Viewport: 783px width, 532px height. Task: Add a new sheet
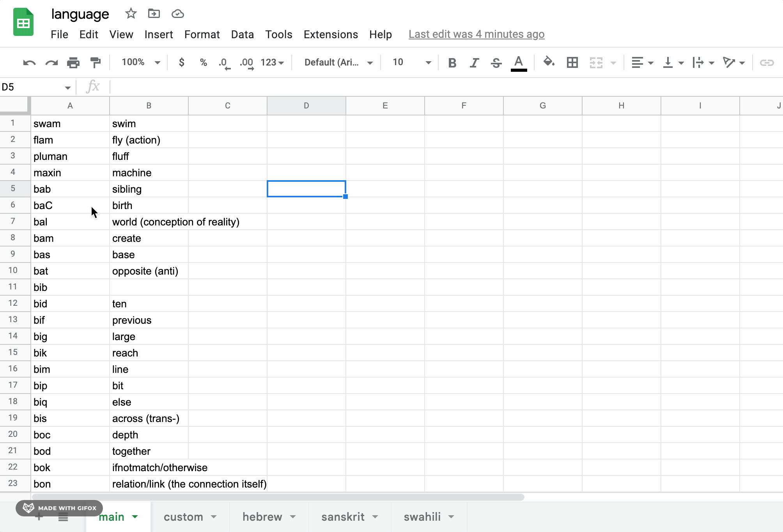39,516
